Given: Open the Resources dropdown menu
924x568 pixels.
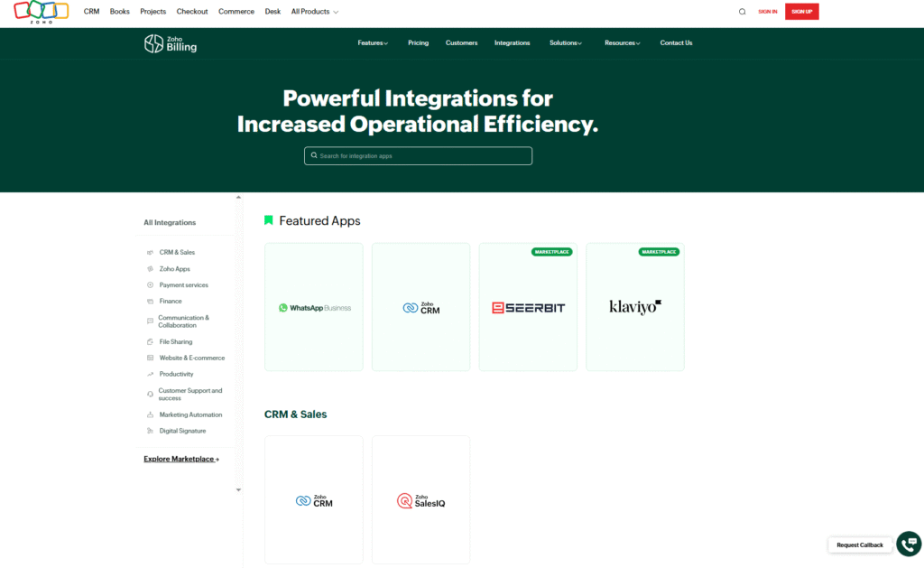Looking at the screenshot, I should tap(622, 43).
